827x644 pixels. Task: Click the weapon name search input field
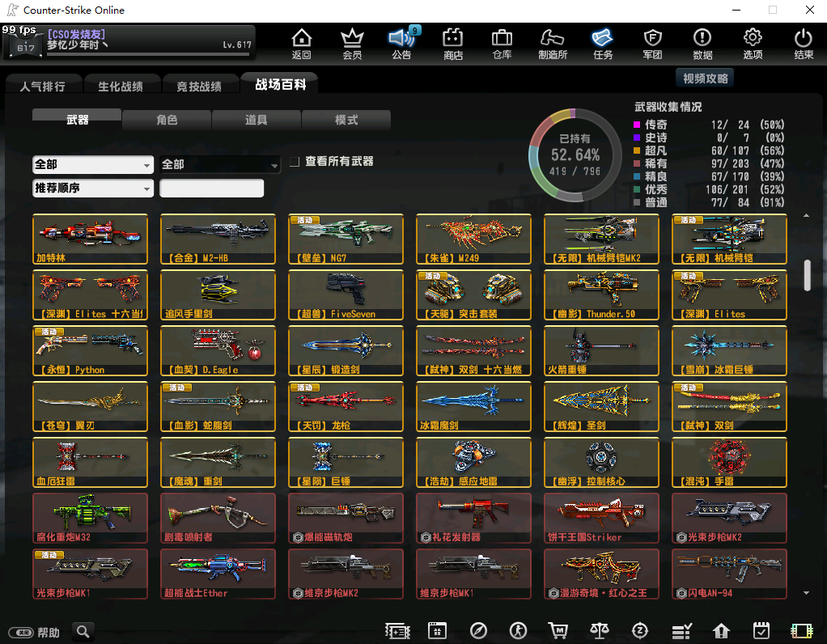click(211, 189)
